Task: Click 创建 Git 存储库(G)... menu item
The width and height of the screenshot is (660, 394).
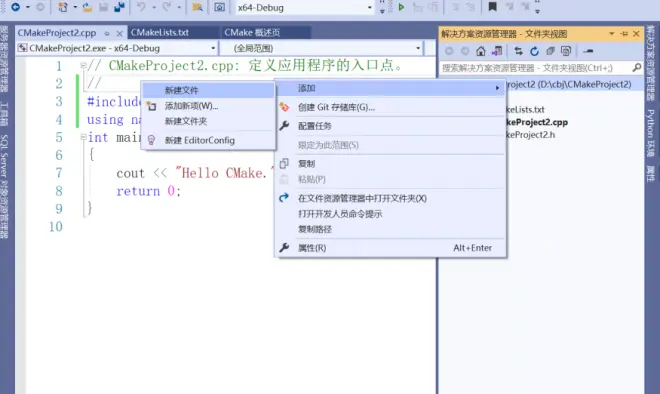Action: 391,107
